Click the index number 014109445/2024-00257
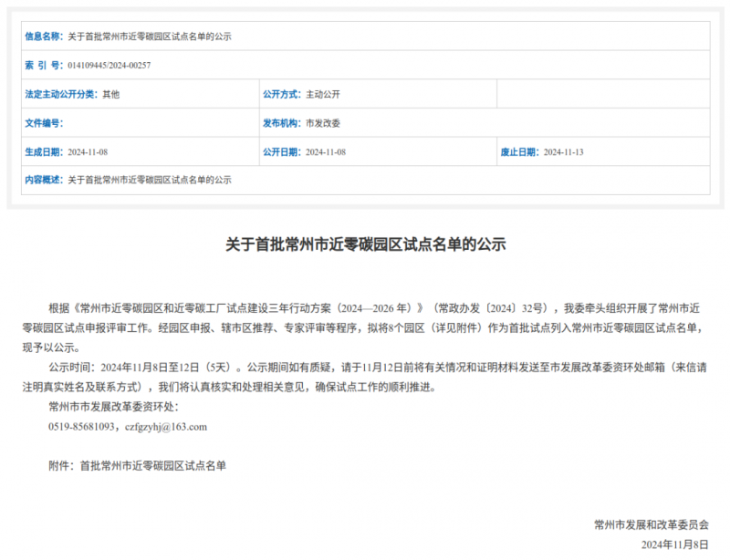 click(x=109, y=66)
